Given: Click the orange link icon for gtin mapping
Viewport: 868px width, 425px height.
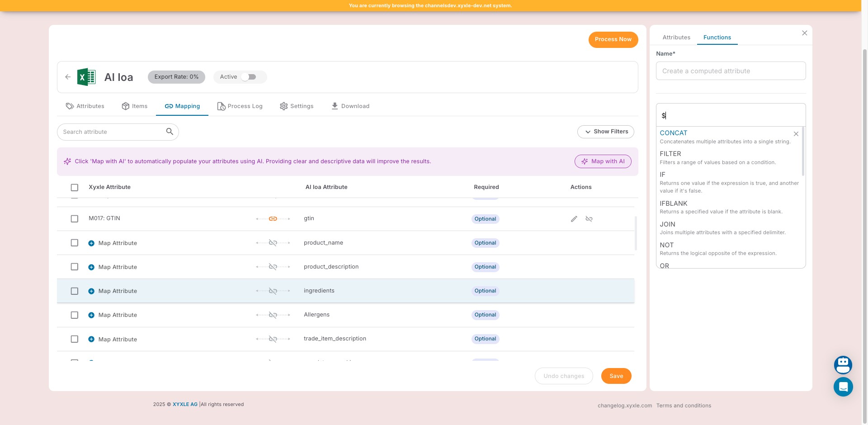Looking at the screenshot, I should pos(273,219).
